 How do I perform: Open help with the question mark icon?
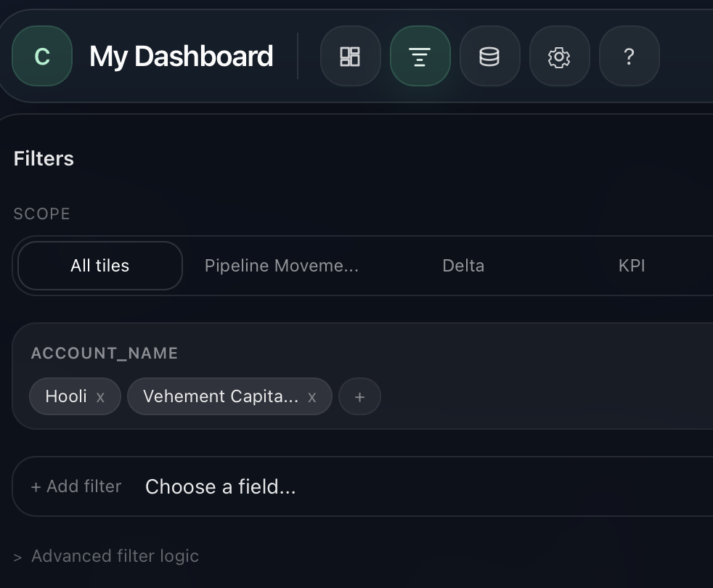point(629,56)
